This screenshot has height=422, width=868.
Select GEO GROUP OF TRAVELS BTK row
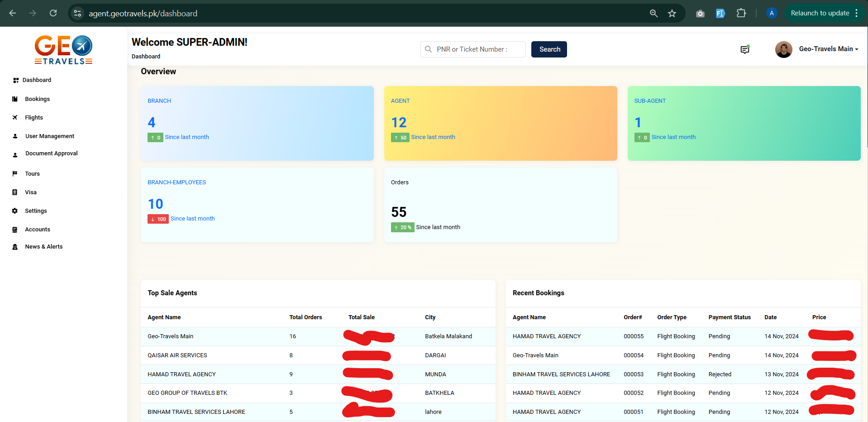coord(318,393)
